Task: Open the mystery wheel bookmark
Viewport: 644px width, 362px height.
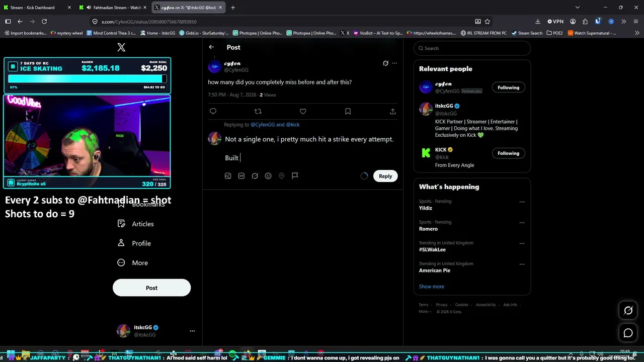Action: point(67,33)
